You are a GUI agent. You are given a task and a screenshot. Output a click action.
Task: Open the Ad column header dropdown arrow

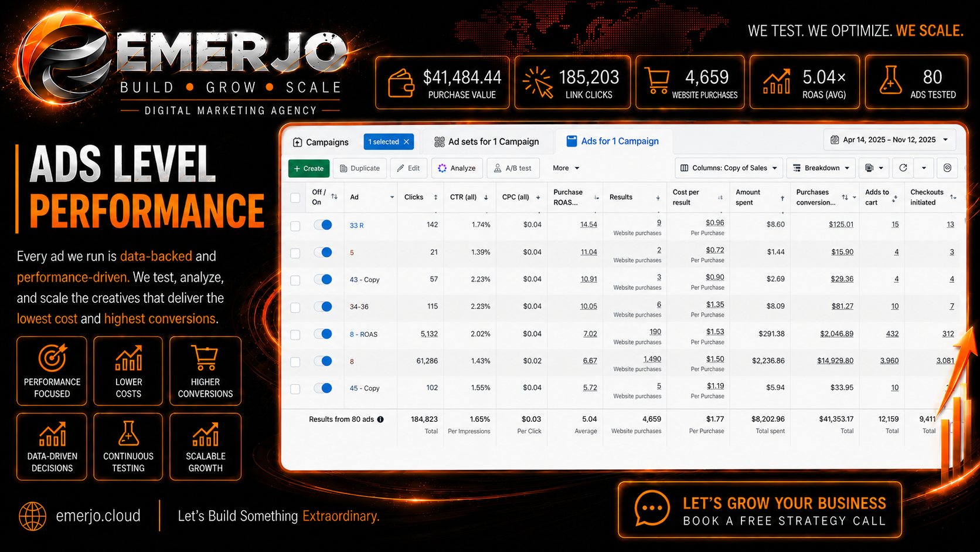coord(392,198)
